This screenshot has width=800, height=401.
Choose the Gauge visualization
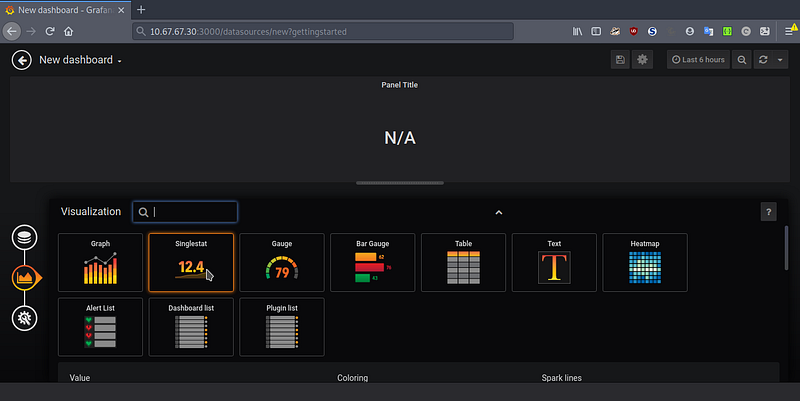(282, 263)
